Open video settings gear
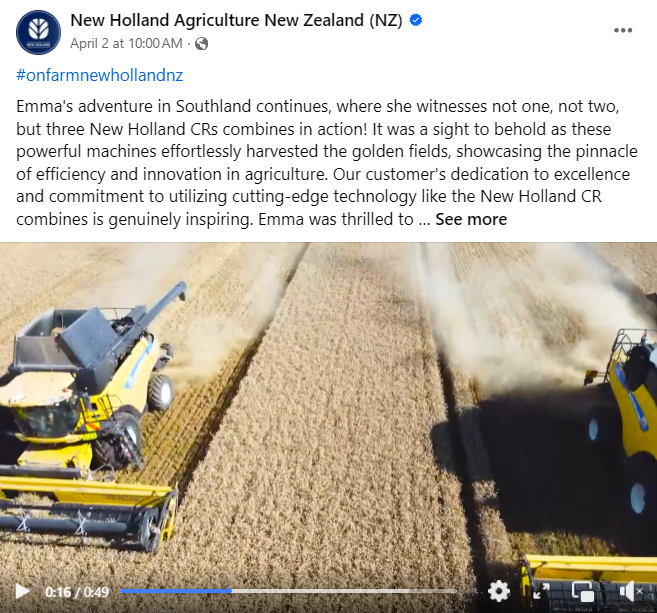The height and width of the screenshot is (613, 657). click(499, 591)
